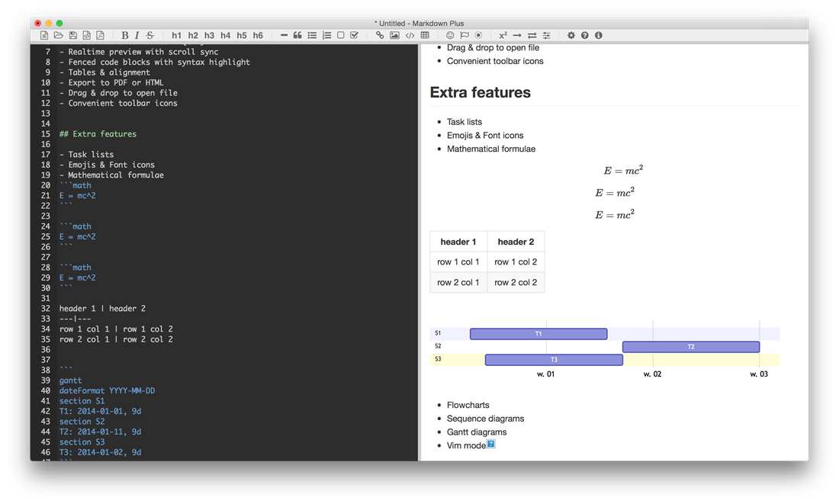
Task: Click the T2 bar in the Gantt chart
Action: [x=690, y=347]
